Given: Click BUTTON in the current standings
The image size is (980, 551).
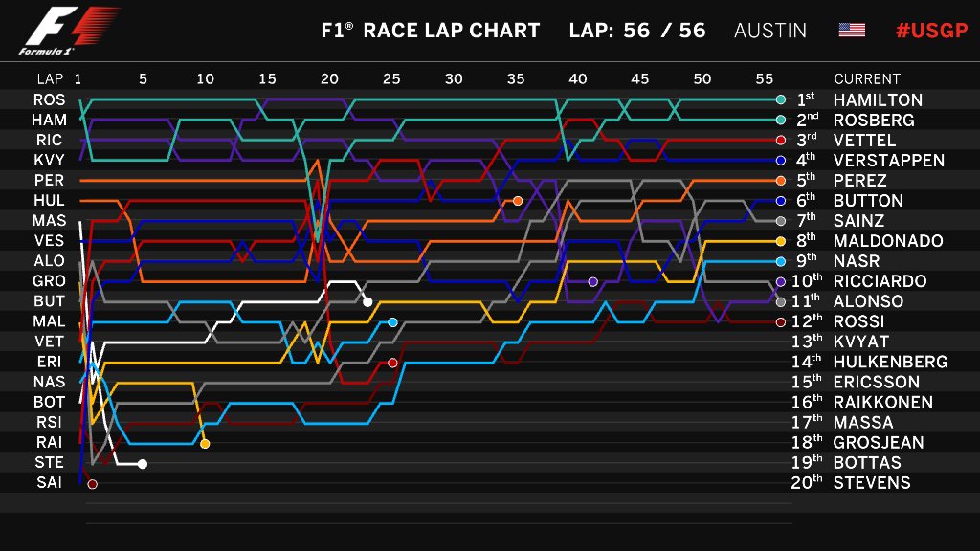Looking at the screenshot, I should (868, 200).
